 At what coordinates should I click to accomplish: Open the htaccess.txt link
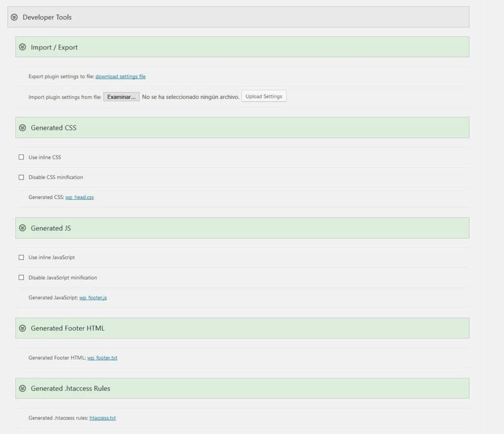tap(102, 418)
